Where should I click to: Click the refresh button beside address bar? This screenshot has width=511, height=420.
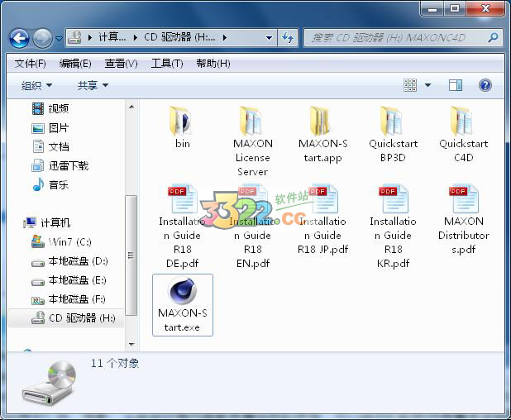[x=288, y=38]
